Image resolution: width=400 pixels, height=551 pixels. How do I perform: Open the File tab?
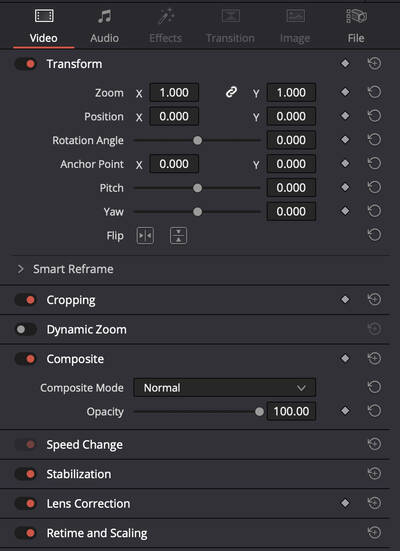click(x=356, y=26)
